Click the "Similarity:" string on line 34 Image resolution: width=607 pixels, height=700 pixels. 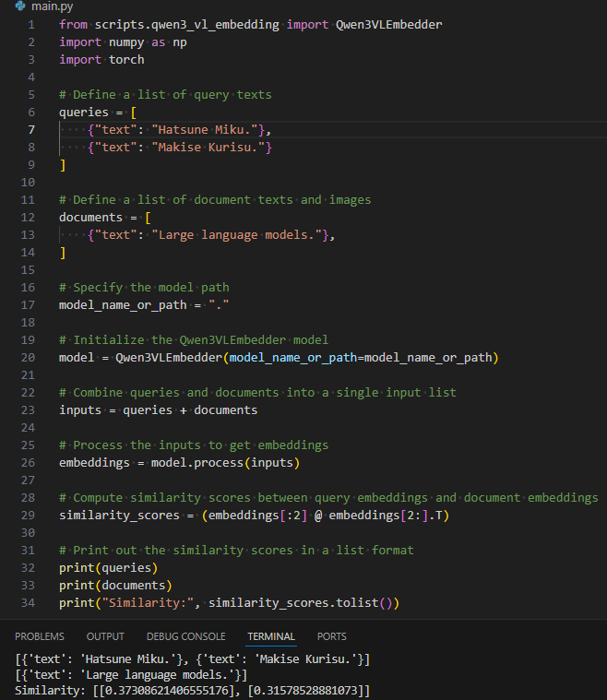click(x=148, y=603)
